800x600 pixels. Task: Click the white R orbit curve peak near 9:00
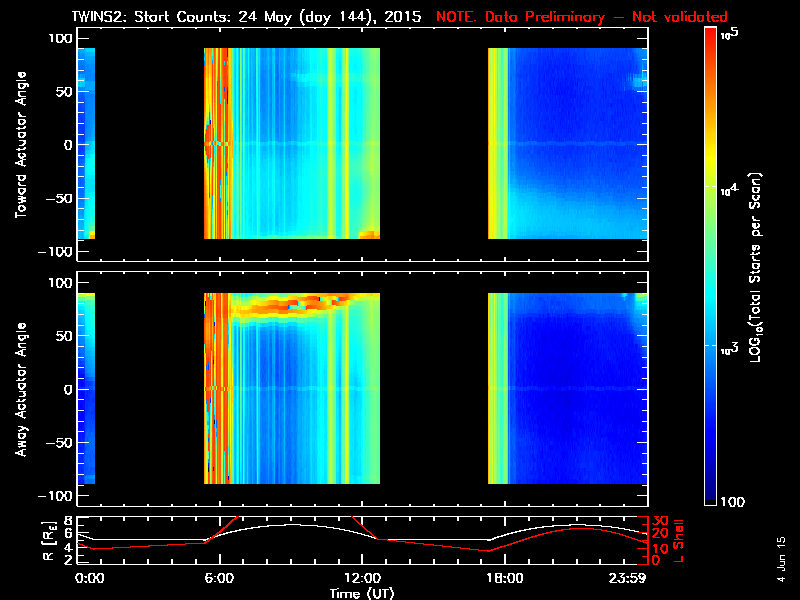291,525
